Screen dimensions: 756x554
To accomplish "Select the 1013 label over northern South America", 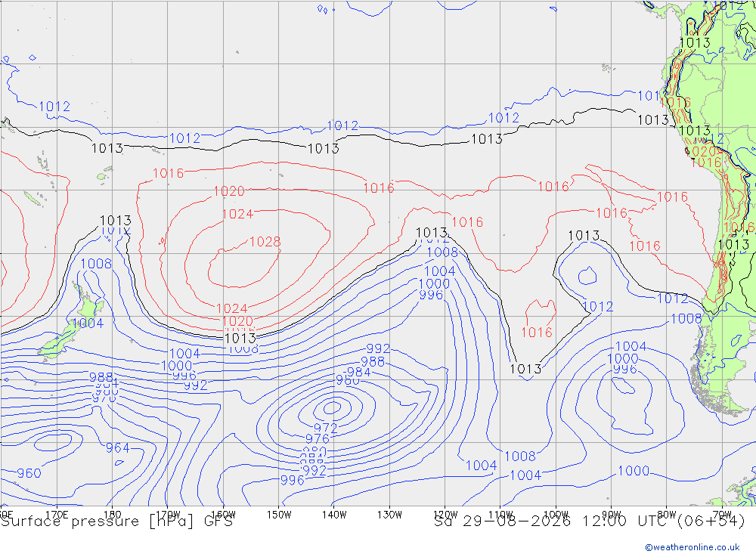I will 695,42.
